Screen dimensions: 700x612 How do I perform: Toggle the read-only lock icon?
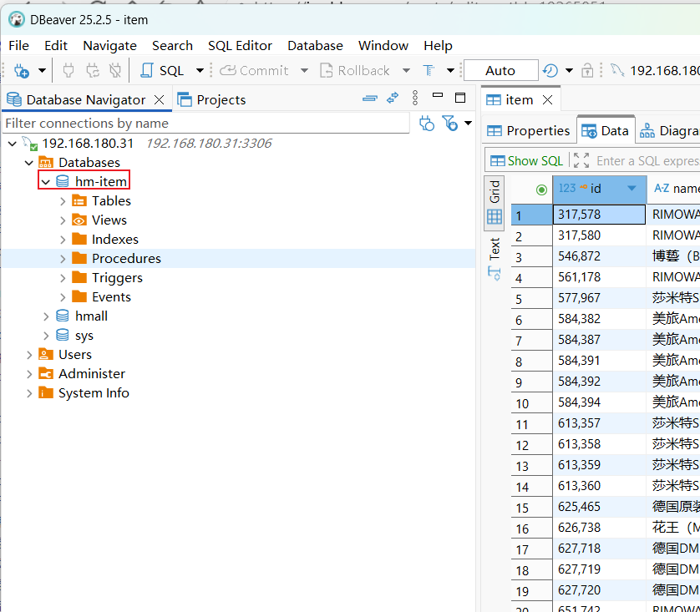click(587, 70)
